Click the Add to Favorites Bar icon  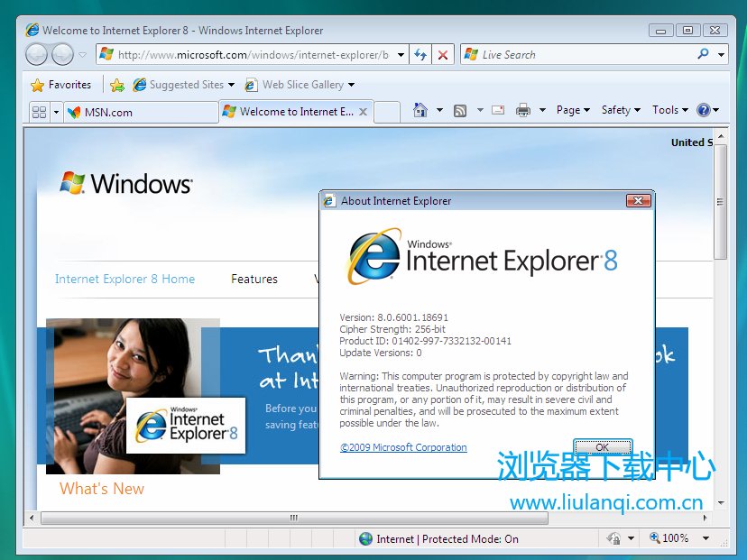point(116,85)
